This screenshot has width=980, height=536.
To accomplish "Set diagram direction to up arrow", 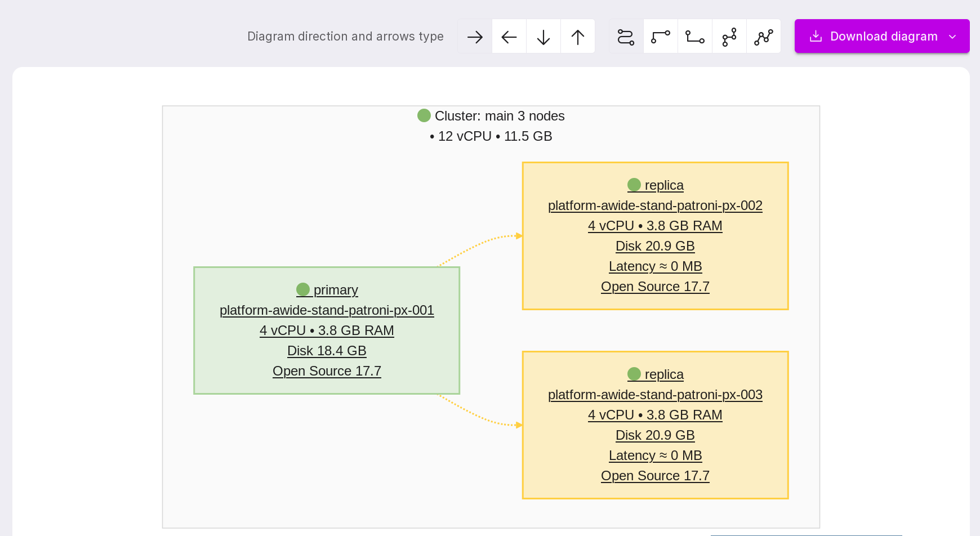I will coord(578,37).
